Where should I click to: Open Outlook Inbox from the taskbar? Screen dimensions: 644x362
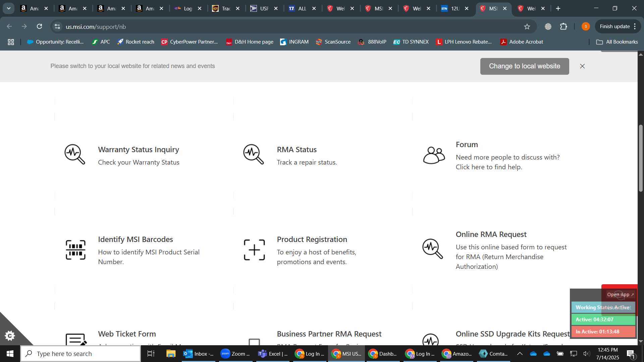199,354
